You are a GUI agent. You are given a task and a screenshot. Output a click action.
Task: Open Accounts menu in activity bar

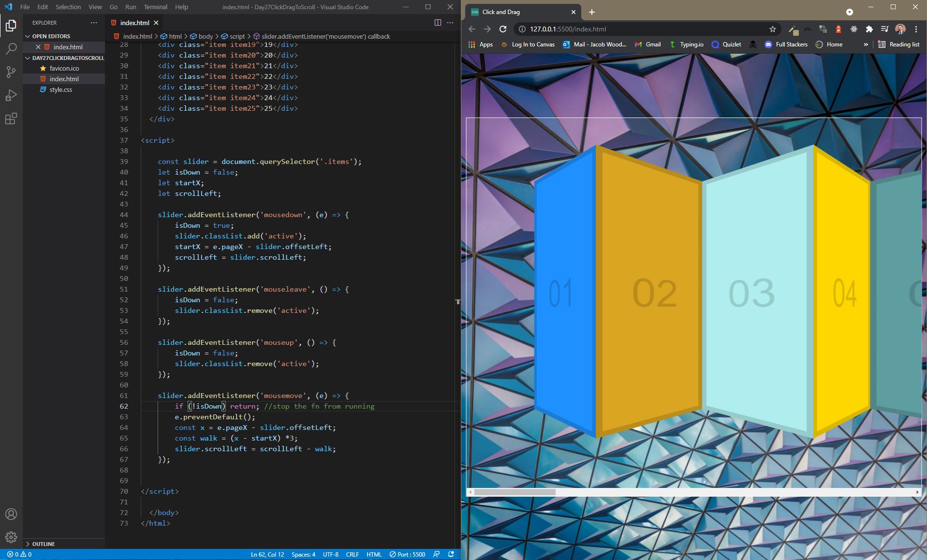(x=11, y=514)
